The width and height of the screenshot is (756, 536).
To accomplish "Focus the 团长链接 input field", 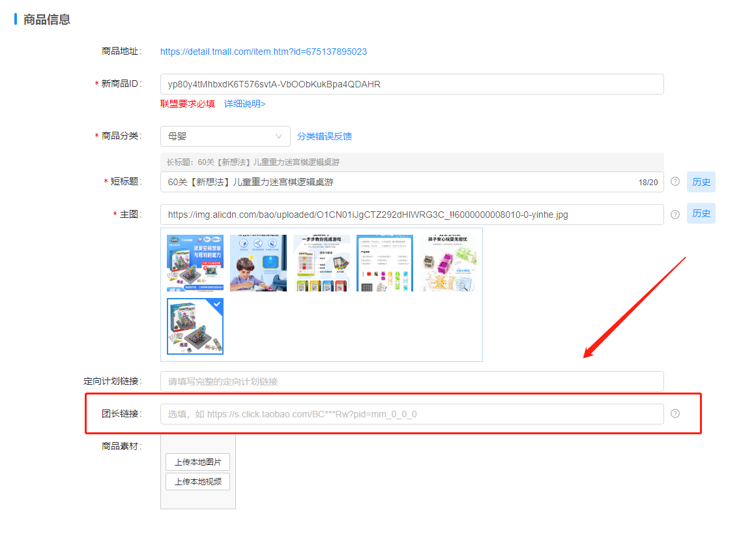I will [411, 414].
